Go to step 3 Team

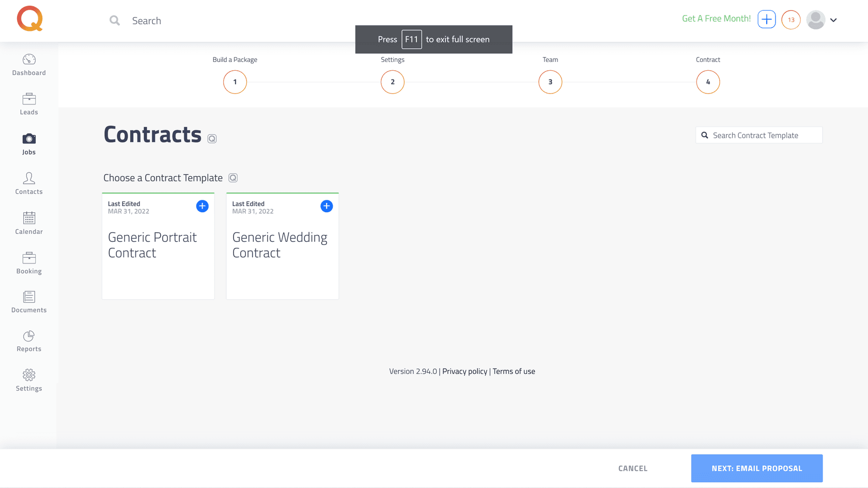coord(550,82)
